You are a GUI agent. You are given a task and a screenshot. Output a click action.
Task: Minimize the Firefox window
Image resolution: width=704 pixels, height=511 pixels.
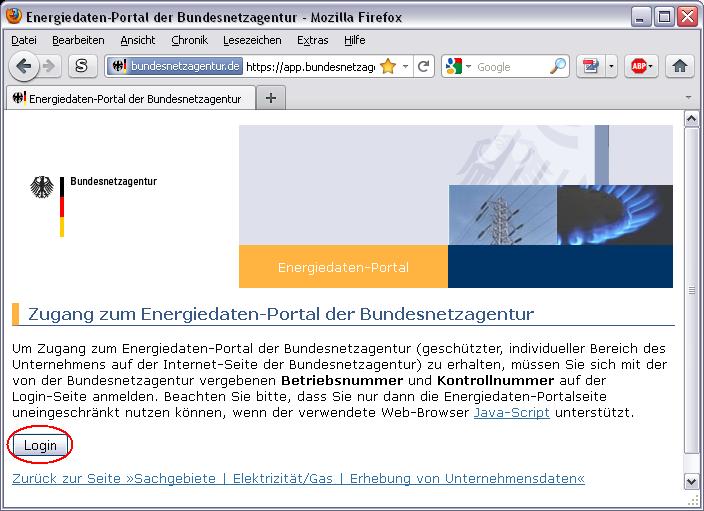[641, 17]
